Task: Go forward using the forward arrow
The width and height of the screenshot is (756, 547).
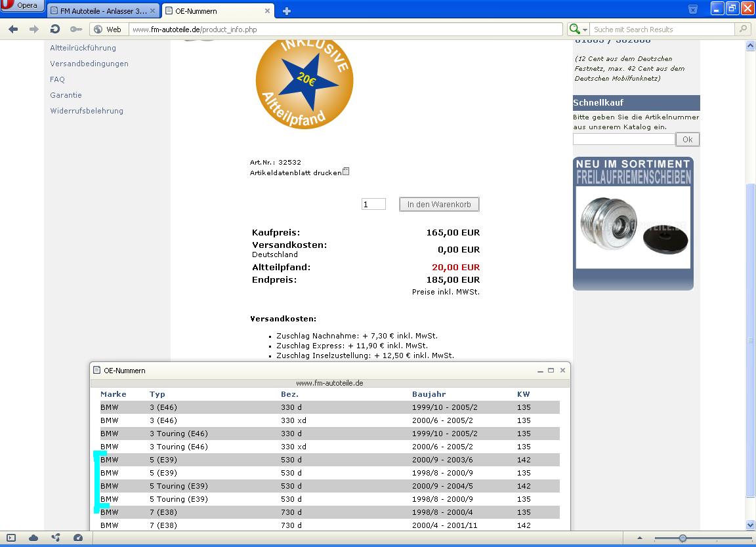Action: [33, 30]
